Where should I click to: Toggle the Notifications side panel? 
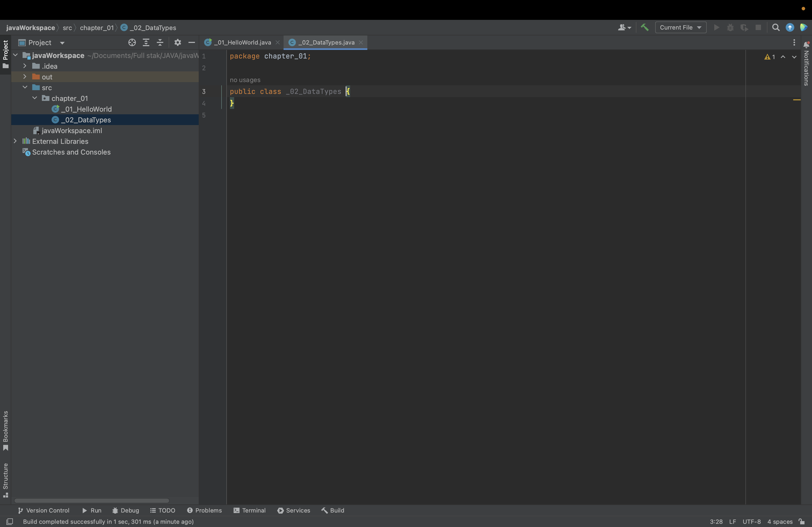click(x=806, y=64)
